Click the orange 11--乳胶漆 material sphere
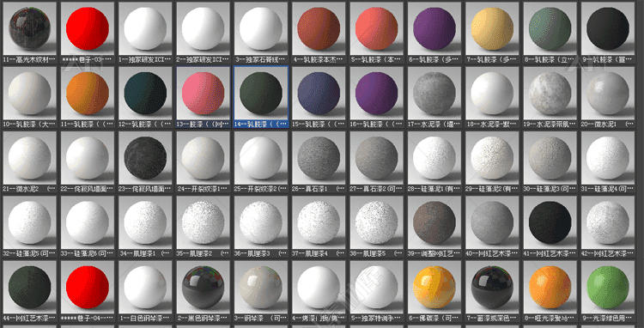644x328 pixels. (x=88, y=94)
